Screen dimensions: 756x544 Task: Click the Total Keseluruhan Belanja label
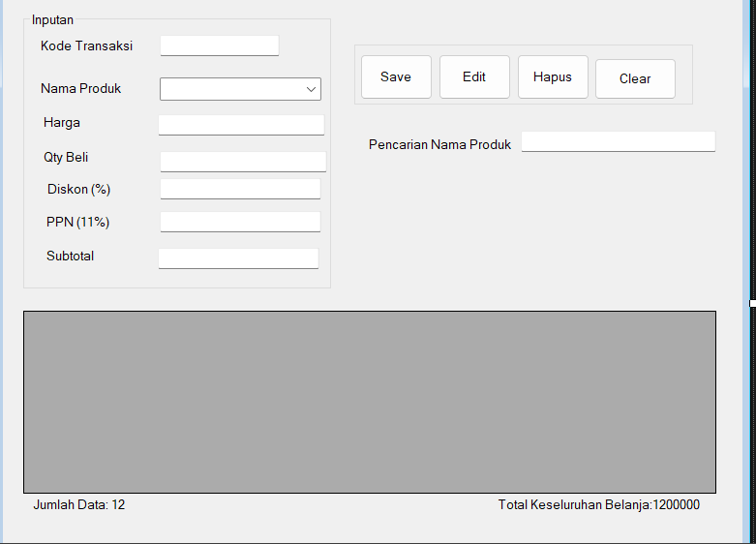point(598,504)
